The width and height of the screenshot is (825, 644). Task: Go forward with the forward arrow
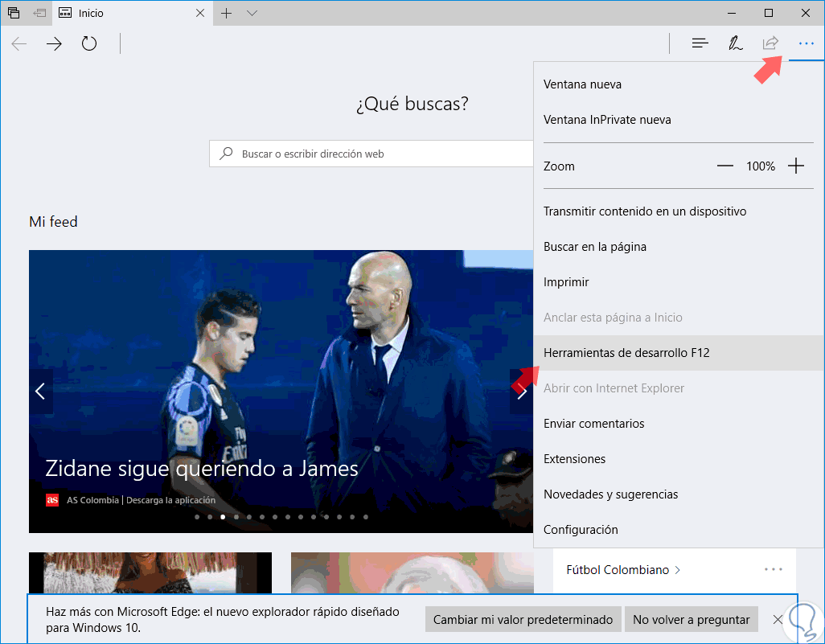pos(54,43)
